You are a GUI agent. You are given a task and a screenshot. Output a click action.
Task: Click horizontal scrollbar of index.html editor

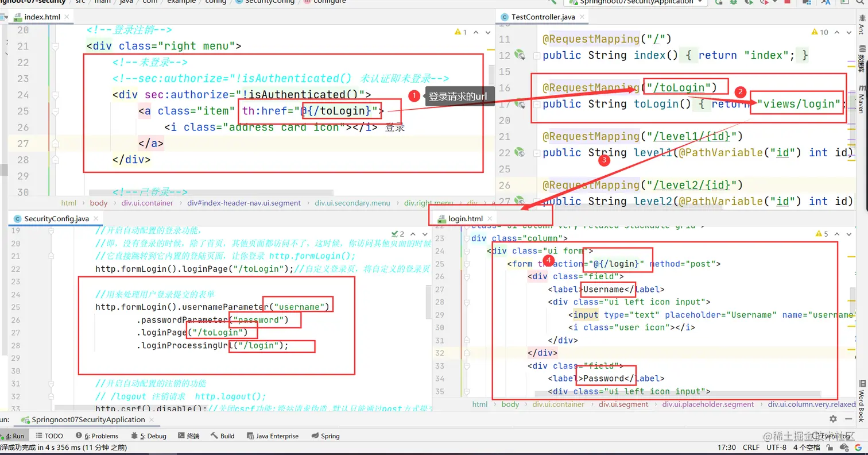[x=212, y=192]
